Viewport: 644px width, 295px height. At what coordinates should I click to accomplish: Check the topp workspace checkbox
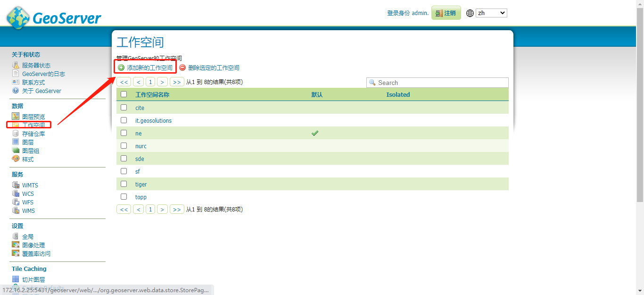coord(124,197)
